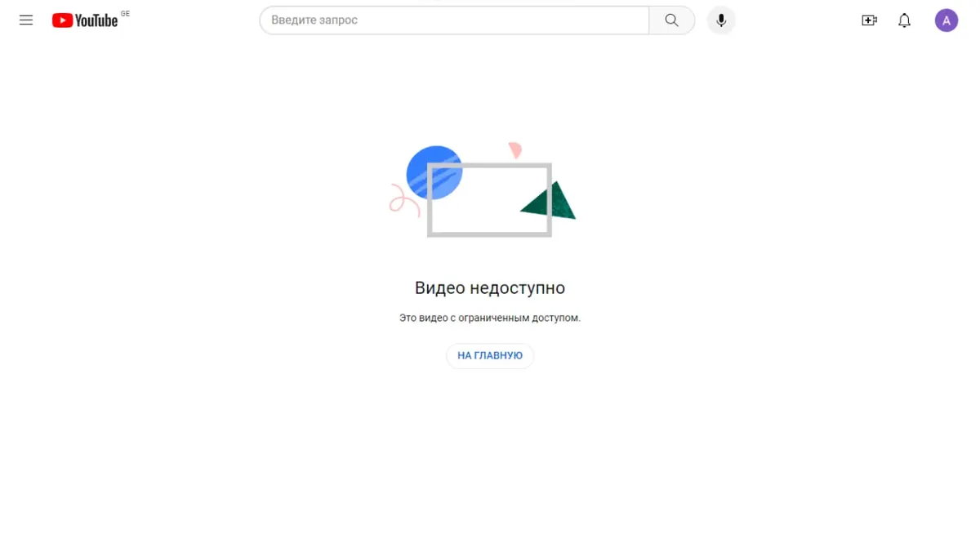Click the red YouTube play logo icon
The image size is (980, 557).
click(62, 20)
